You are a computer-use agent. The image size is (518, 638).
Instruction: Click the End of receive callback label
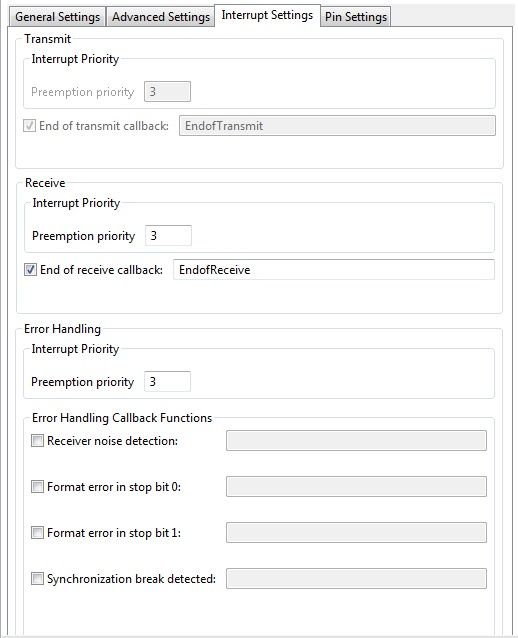click(101, 270)
